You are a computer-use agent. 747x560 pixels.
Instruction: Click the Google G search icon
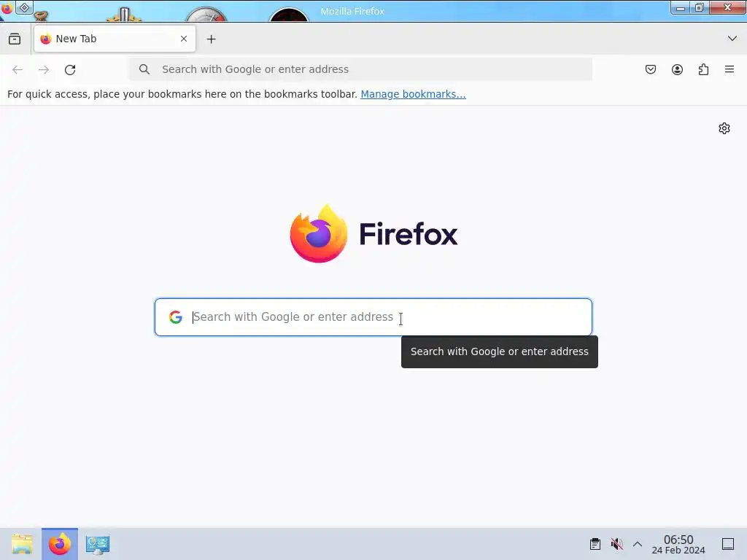click(x=176, y=317)
